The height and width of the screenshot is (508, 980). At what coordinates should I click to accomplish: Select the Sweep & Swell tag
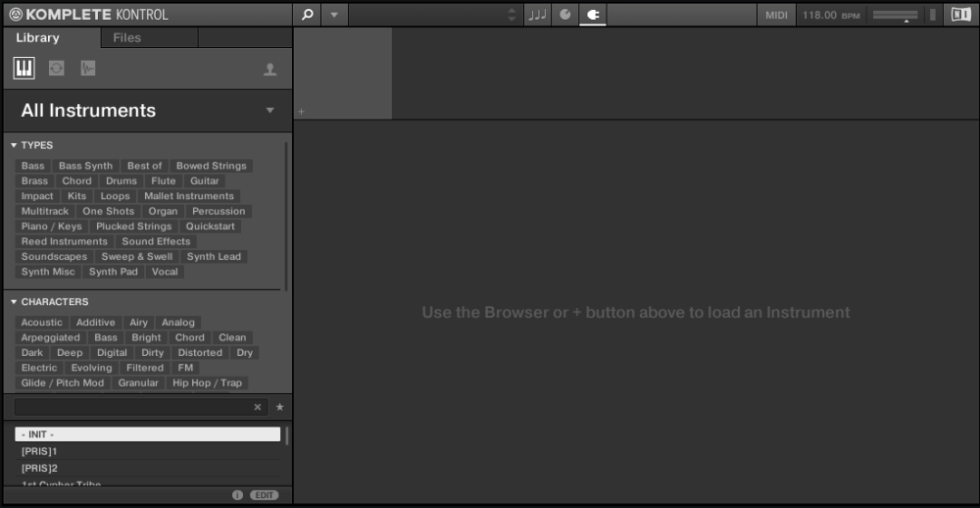point(137,257)
